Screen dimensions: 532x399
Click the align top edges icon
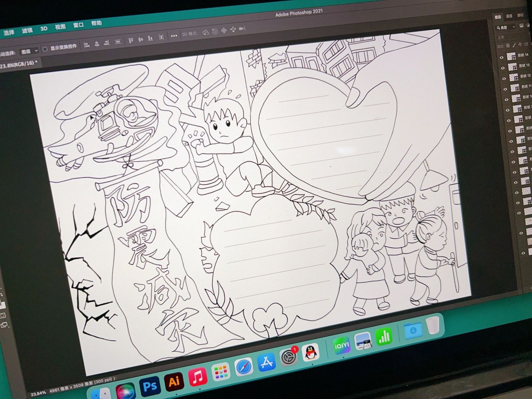[x=131, y=40]
